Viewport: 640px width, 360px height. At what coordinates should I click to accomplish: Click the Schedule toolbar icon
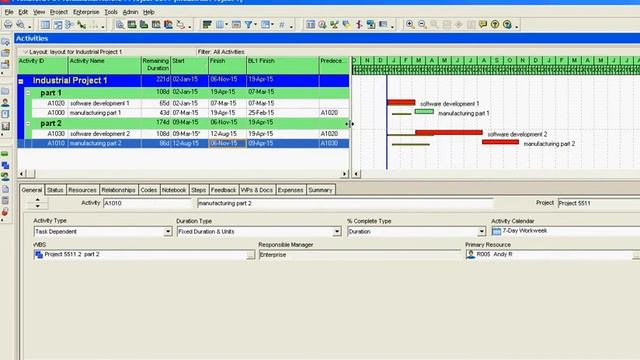[x=322, y=25]
